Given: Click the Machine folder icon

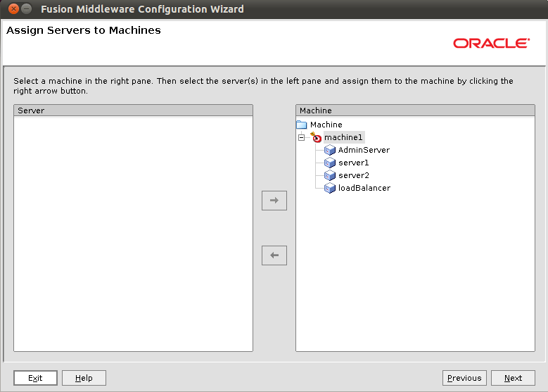Looking at the screenshot, I should 301,125.
